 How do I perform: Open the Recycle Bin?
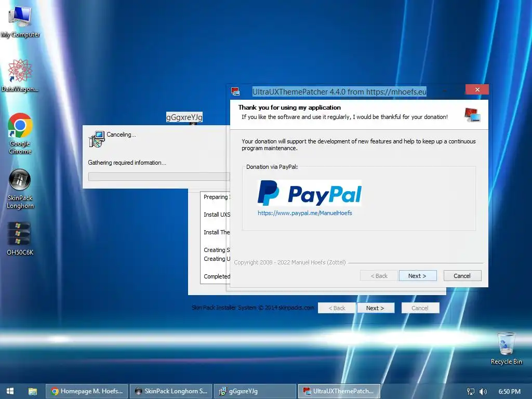point(506,348)
